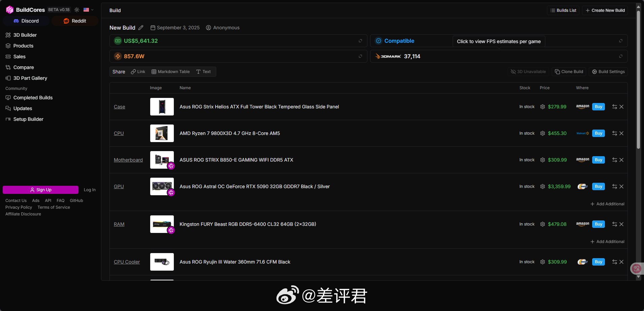Viewport: 644px width, 311px height.
Task: Buy the Ryzen 7 9800X3D CPU
Action: [599, 133]
